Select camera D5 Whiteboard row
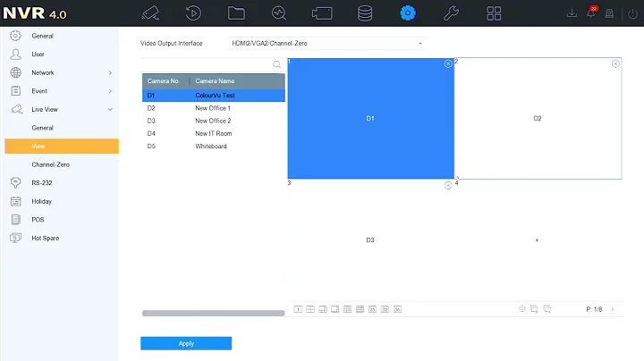Viewport: 644px width, 361px height. (x=214, y=146)
